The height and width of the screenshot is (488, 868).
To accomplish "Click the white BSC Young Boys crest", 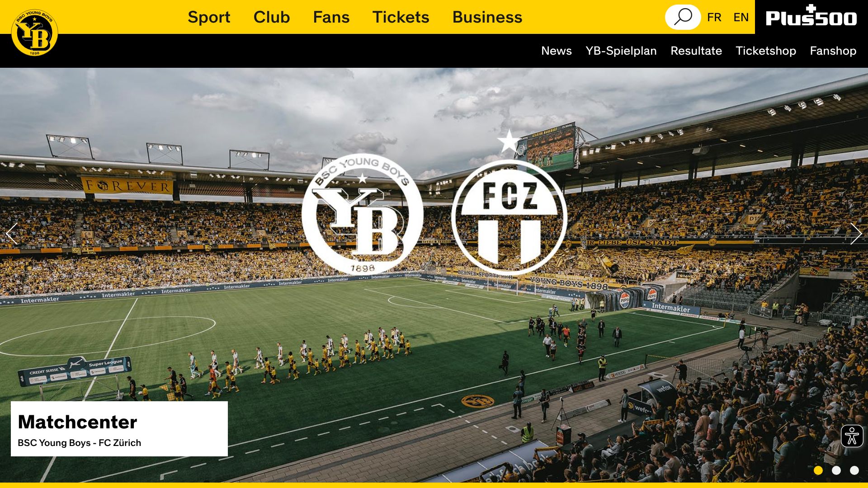I will click(363, 214).
